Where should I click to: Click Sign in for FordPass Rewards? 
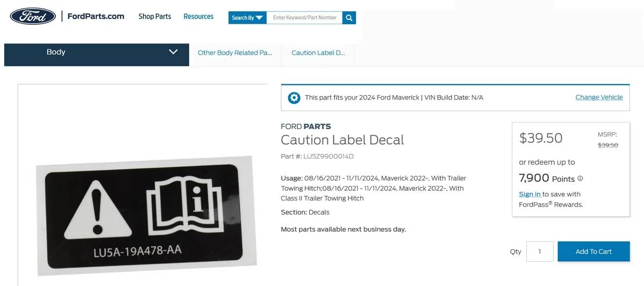(530, 195)
